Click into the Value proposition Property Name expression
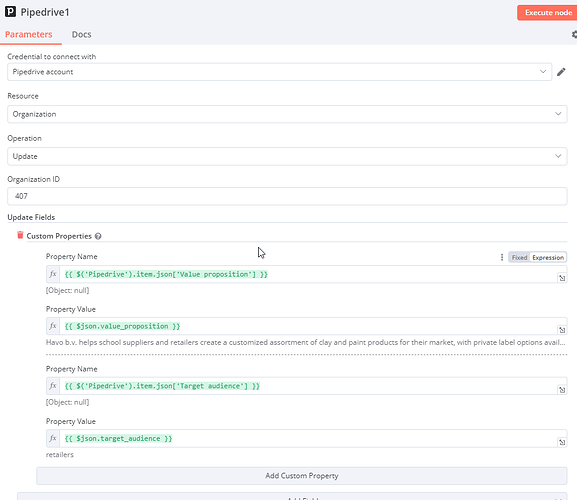The image size is (577, 500). click(x=308, y=274)
